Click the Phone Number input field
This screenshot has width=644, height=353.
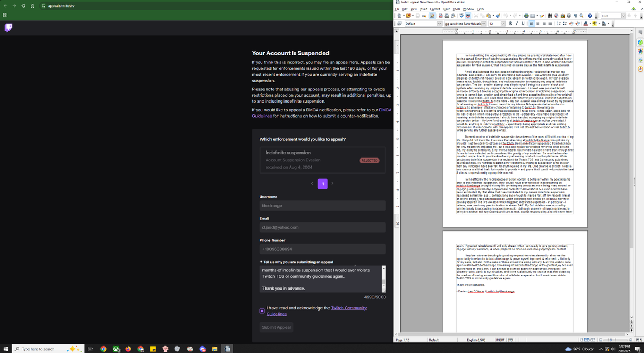click(x=323, y=249)
